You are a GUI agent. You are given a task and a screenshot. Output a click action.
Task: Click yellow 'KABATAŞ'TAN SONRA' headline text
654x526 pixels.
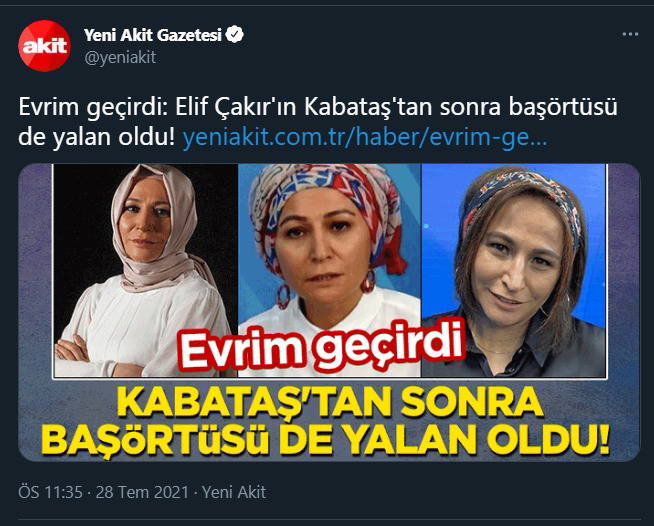[x=330, y=402]
